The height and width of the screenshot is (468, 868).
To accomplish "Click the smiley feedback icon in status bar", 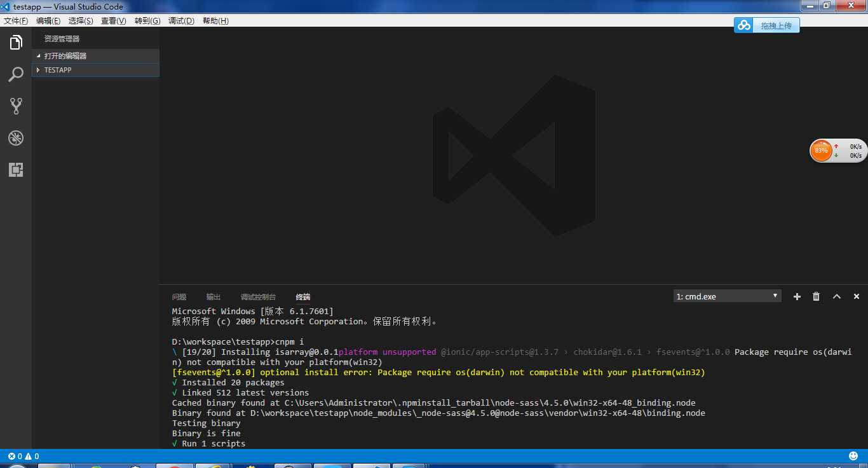I will 853,456.
